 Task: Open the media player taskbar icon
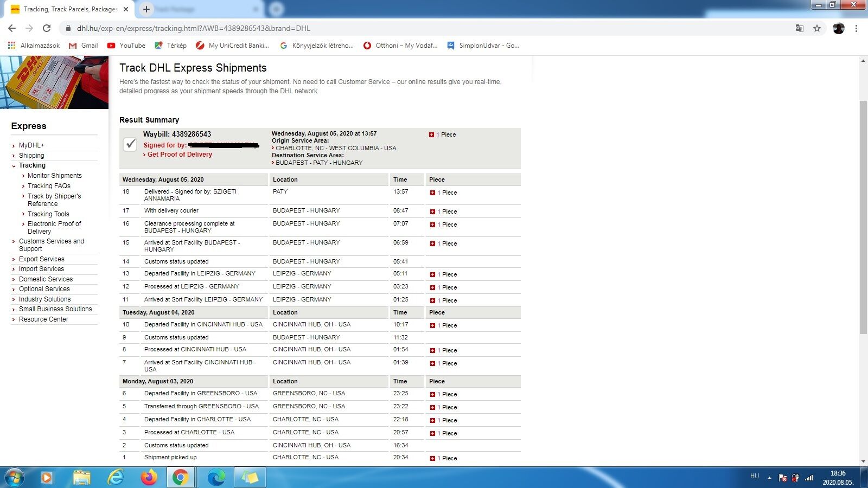47,477
